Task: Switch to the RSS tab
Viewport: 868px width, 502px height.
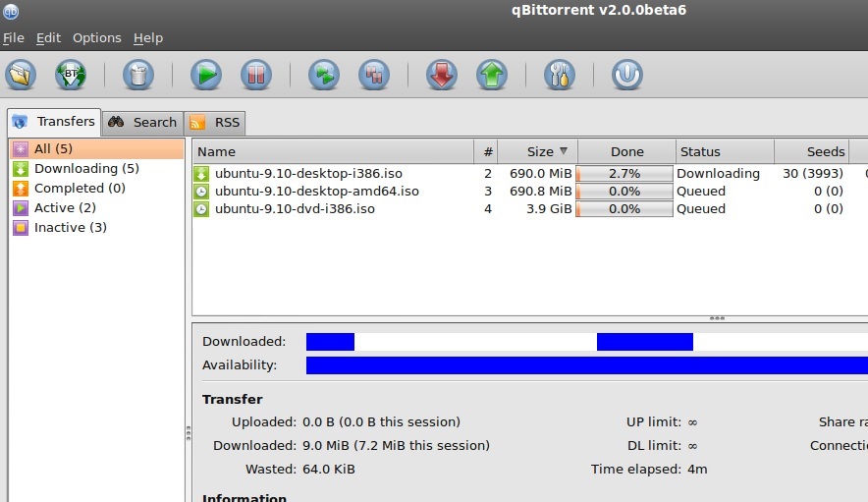Action: [215, 122]
